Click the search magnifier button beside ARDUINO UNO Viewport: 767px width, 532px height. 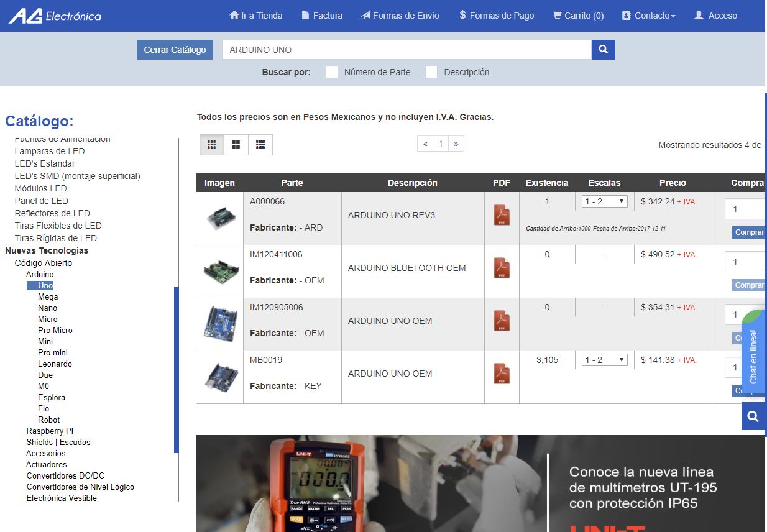(603, 50)
